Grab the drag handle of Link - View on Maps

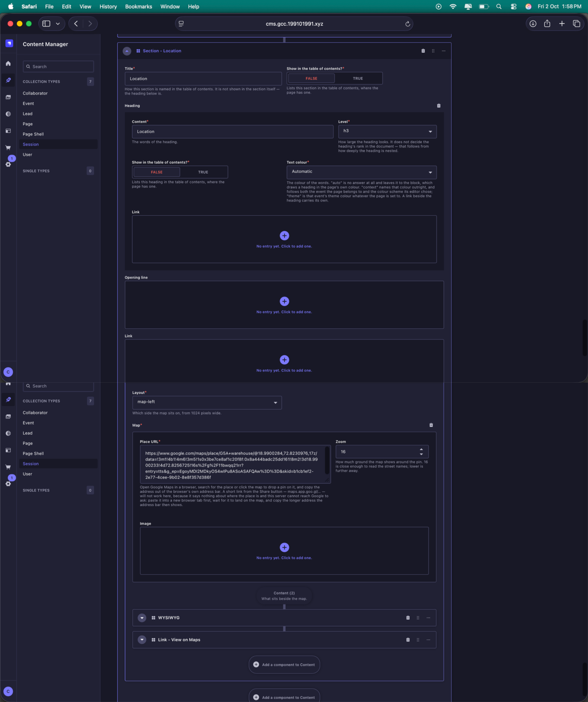coord(418,640)
